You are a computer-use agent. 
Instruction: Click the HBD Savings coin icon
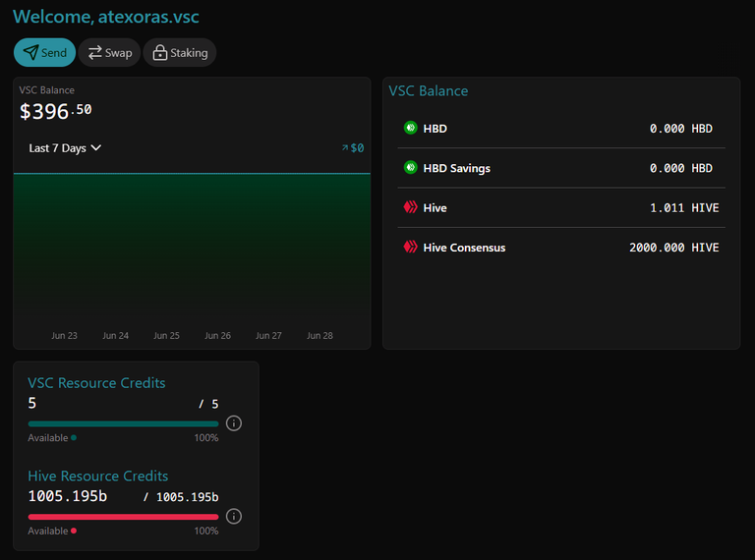410,167
